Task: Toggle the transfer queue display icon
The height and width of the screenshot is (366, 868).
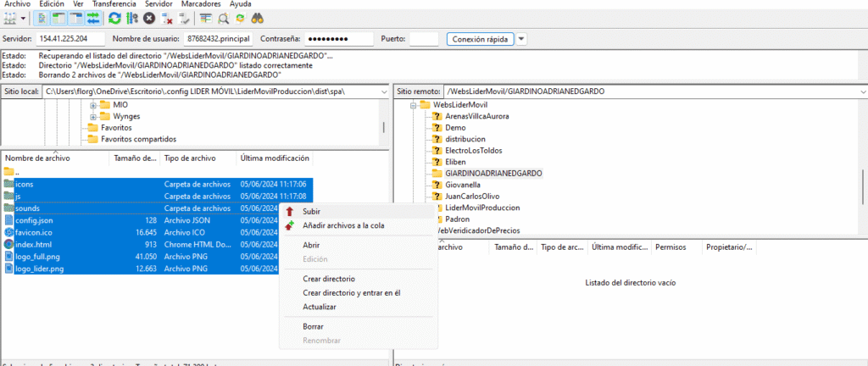Action: (92, 18)
